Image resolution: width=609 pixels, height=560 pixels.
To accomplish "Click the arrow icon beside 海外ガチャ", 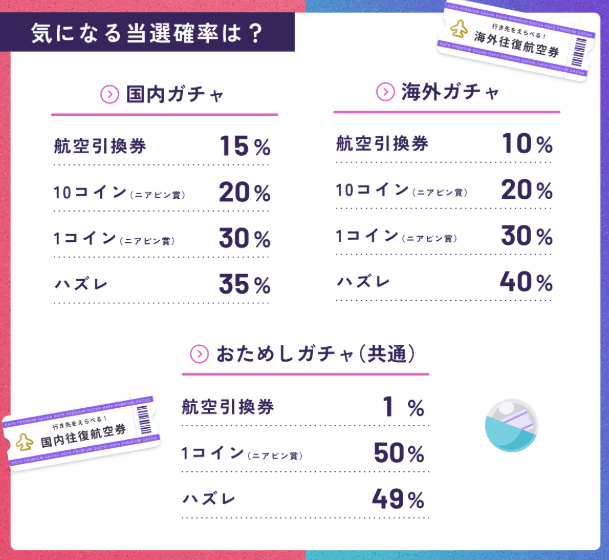I will (384, 92).
